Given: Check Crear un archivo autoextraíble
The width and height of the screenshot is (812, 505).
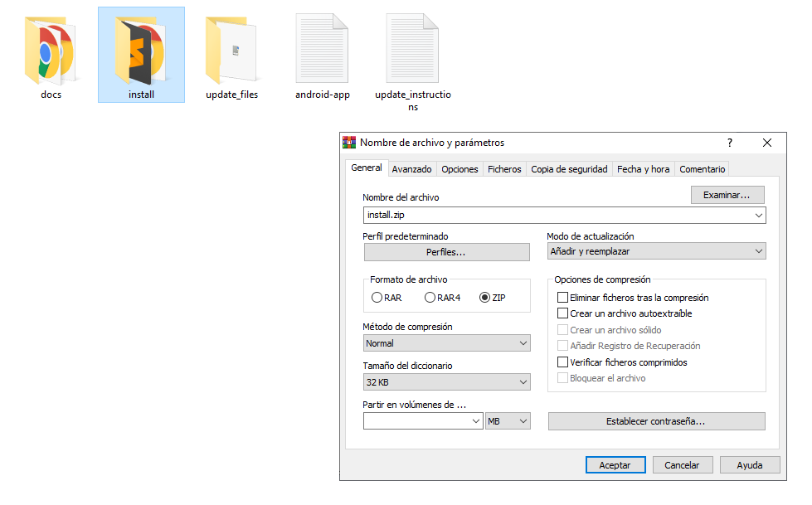Looking at the screenshot, I should pyautogui.click(x=563, y=313).
